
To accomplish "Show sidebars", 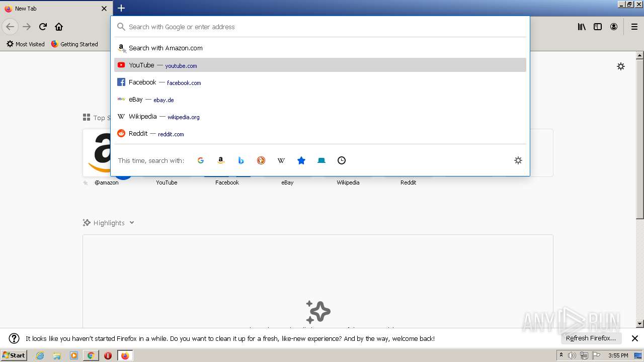I will (598, 27).
